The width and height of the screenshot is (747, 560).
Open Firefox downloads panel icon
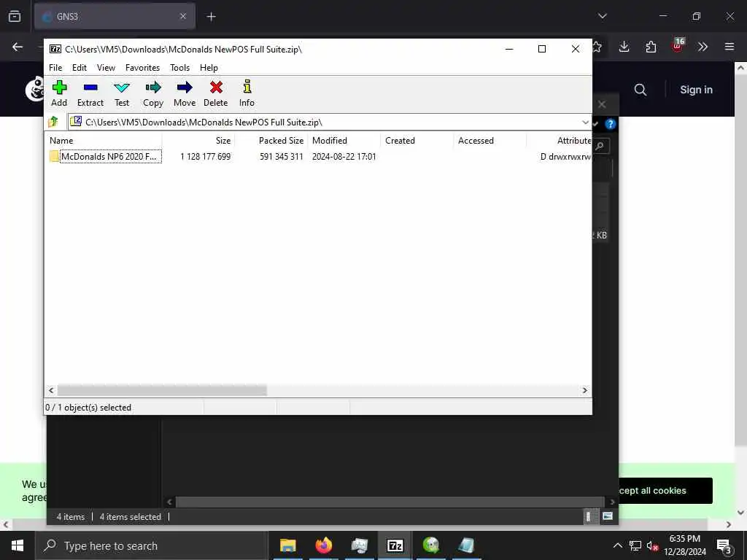tap(624, 47)
